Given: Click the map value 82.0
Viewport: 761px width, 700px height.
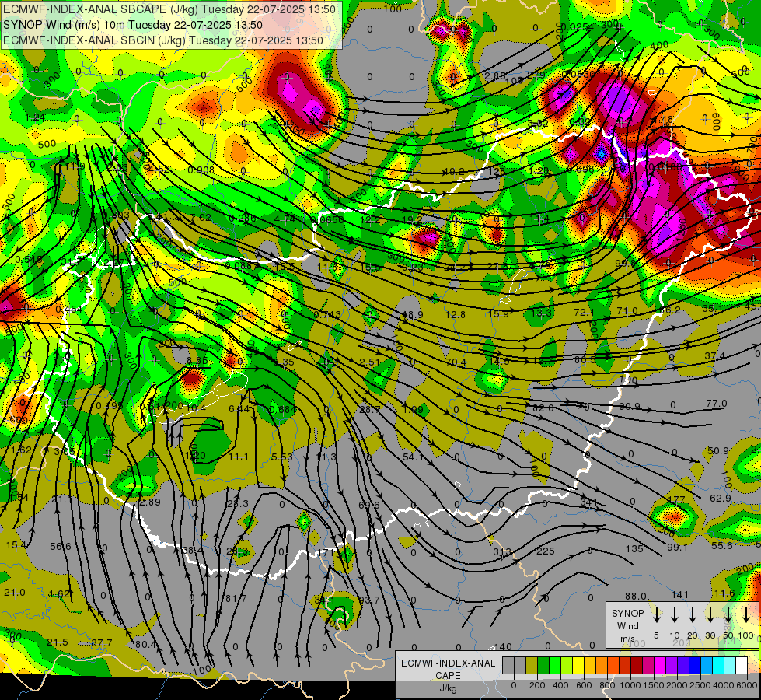Looking at the screenshot, I should (x=543, y=408).
